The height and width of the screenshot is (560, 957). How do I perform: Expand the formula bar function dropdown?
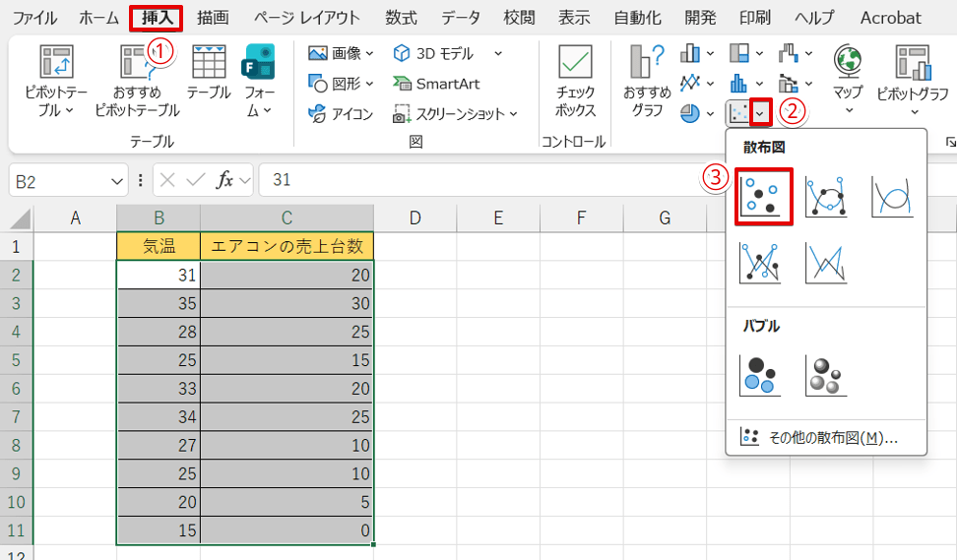(x=245, y=180)
